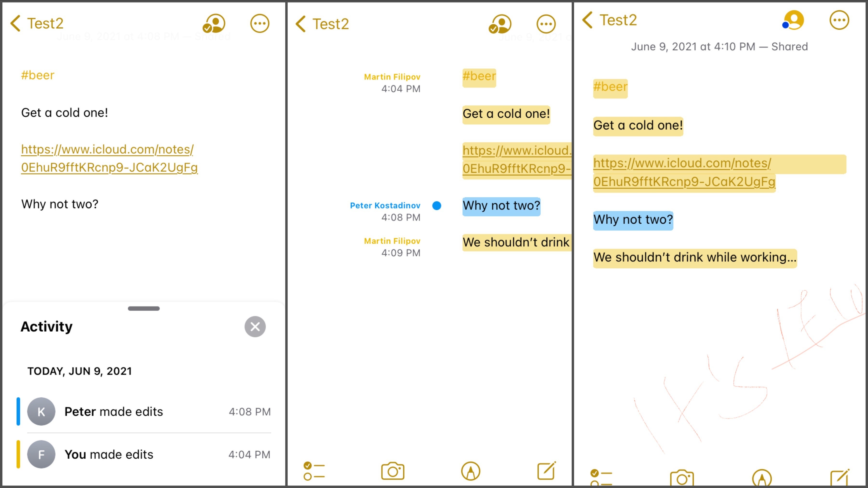
Task: Select the Today Jun 9 2021 date header
Action: click(80, 371)
